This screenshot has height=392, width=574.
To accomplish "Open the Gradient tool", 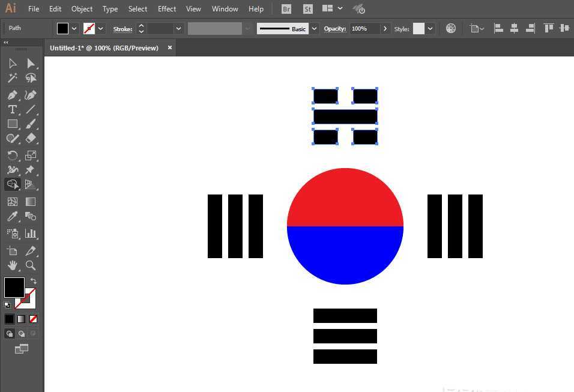I will point(31,201).
